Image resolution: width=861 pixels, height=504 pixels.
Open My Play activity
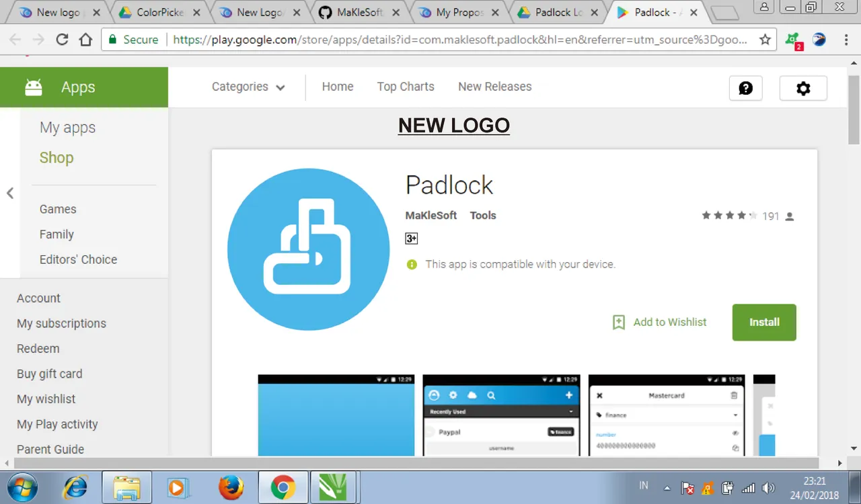tap(57, 424)
